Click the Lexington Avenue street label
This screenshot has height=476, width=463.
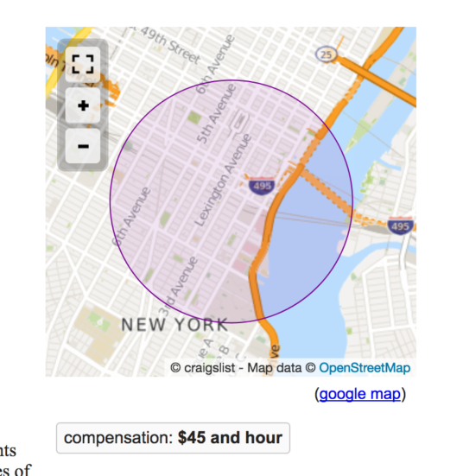(x=223, y=181)
